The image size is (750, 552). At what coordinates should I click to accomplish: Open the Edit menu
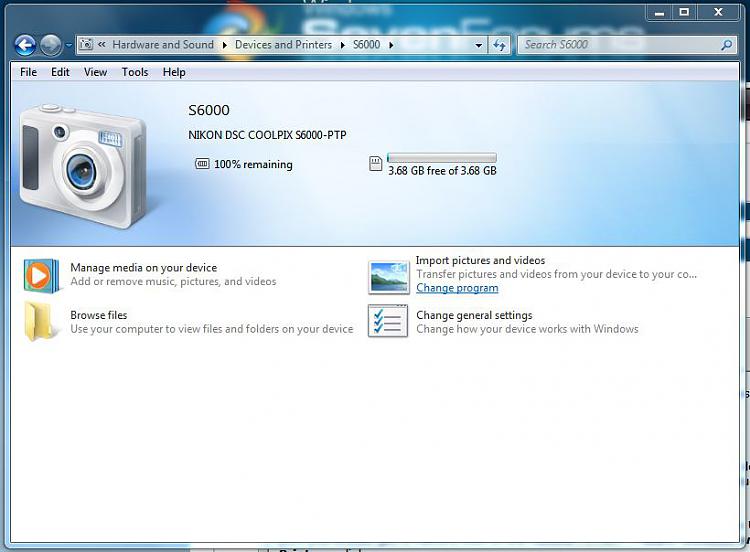pos(60,72)
